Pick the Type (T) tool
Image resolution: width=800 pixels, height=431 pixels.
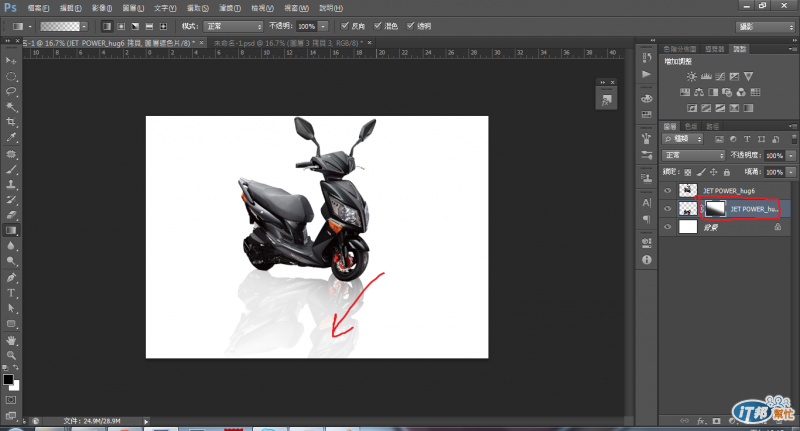tap(11, 293)
